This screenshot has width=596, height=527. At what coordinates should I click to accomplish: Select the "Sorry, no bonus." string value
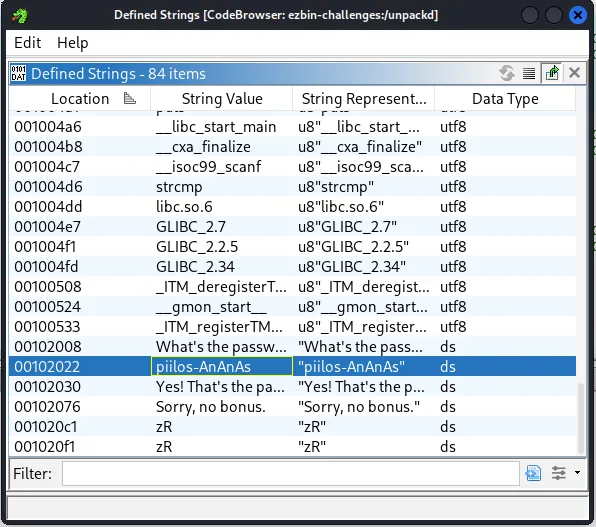(x=211, y=407)
